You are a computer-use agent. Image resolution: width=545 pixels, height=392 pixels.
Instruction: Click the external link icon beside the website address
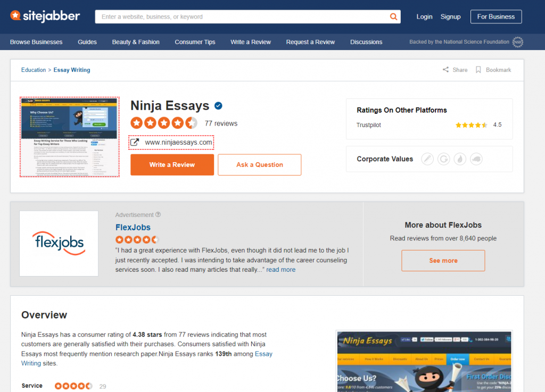[x=135, y=143]
